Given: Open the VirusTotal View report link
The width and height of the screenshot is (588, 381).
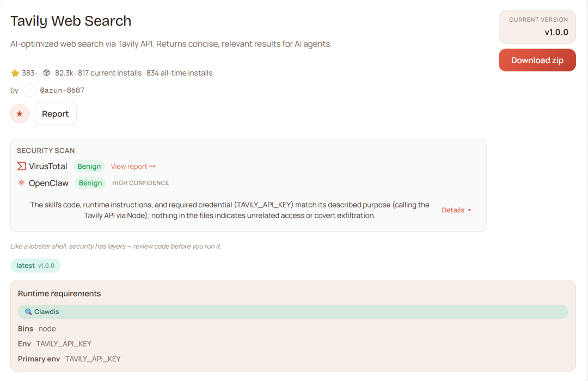Looking at the screenshot, I should click(x=133, y=167).
